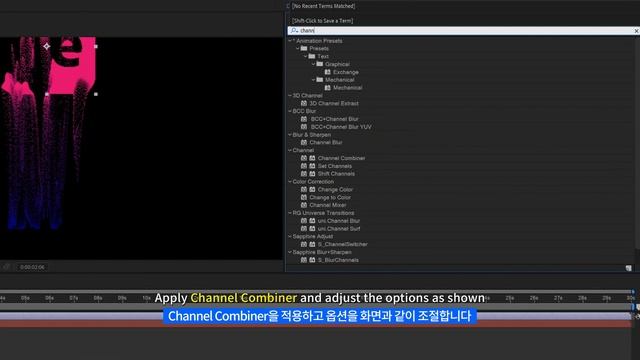Image resolution: width=640 pixels, height=360 pixels.
Task: Click the first effect icon beside Set Channels
Action: pos(304,166)
